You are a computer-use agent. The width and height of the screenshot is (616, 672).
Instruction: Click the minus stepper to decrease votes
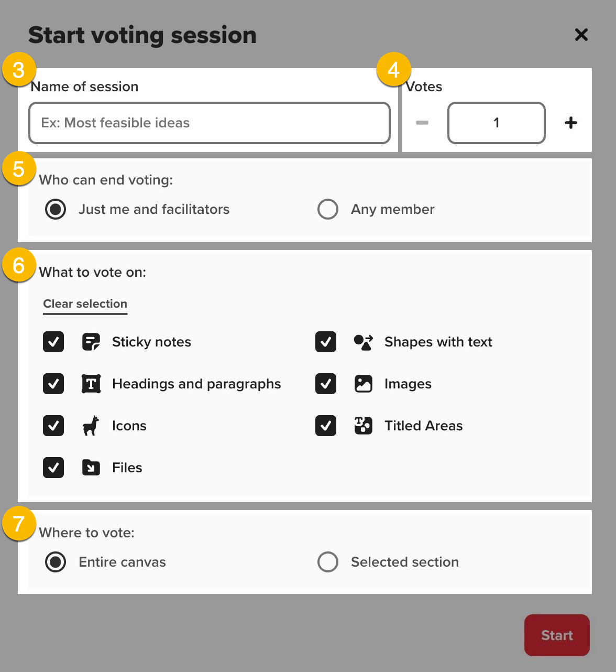(x=422, y=123)
